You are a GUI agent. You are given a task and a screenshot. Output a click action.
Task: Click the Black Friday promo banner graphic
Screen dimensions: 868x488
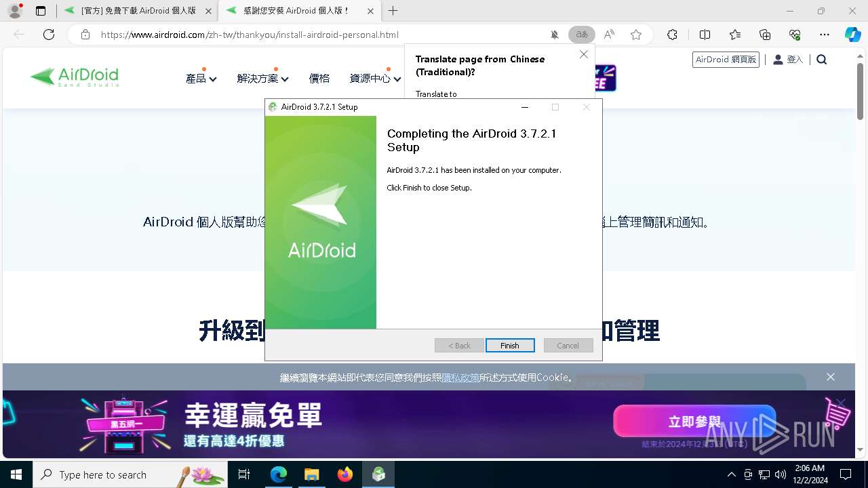pos(124,425)
